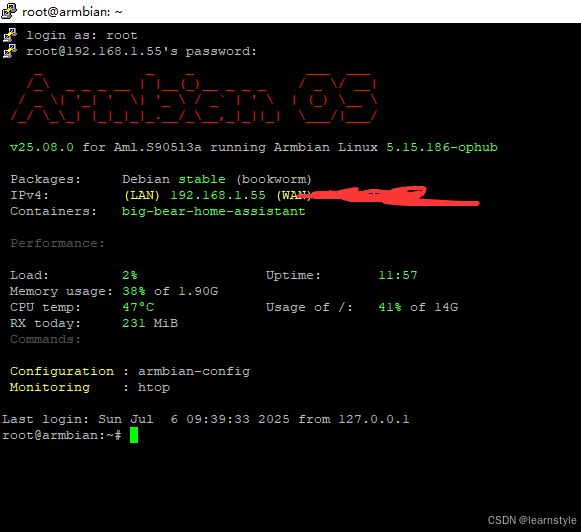Click the source address '127.0.0.1'

pos(374,419)
